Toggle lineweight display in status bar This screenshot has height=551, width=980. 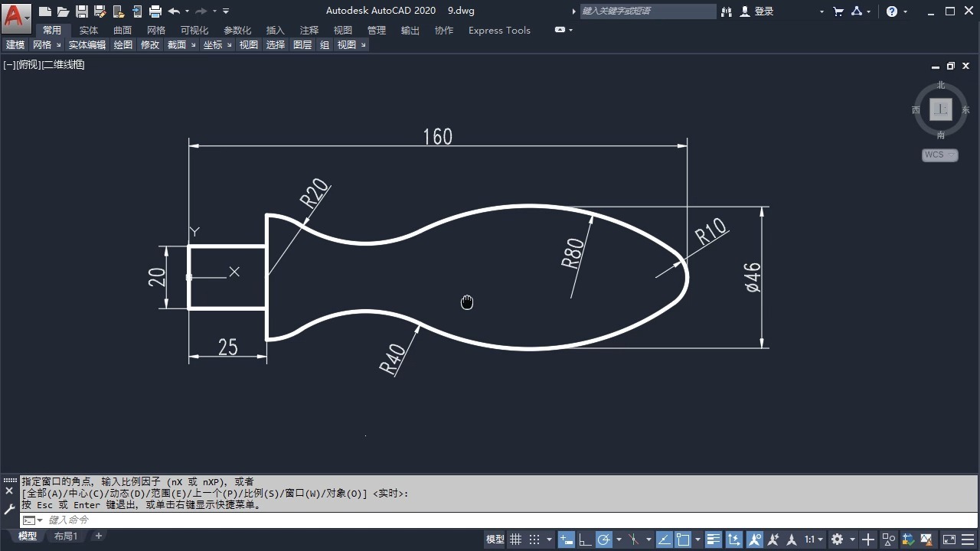(x=714, y=540)
